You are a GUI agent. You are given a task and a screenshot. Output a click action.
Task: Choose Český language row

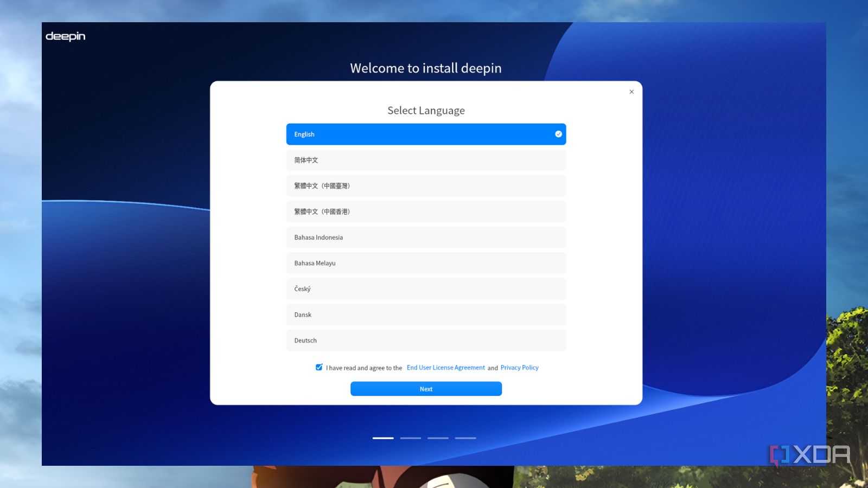tap(426, 289)
